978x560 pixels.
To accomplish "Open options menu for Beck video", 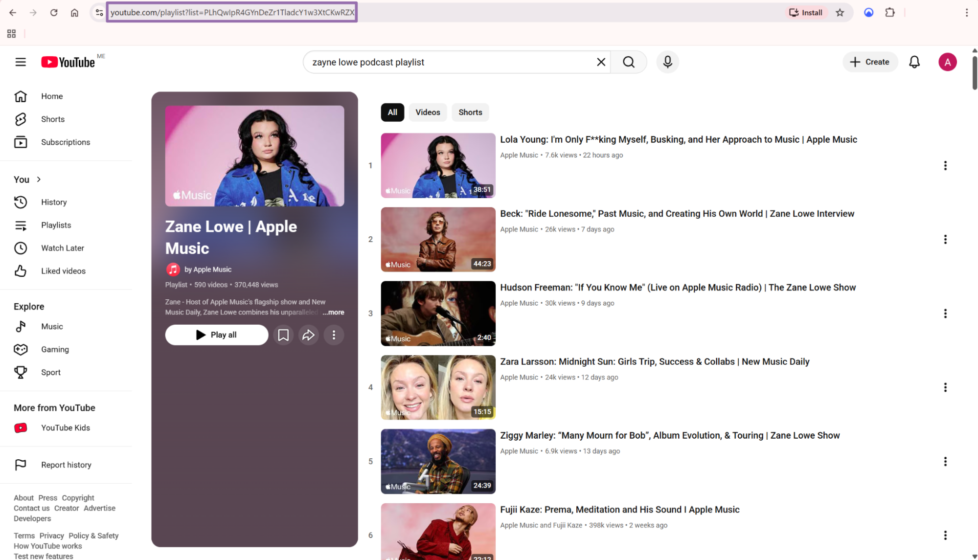I will pos(945,240).
